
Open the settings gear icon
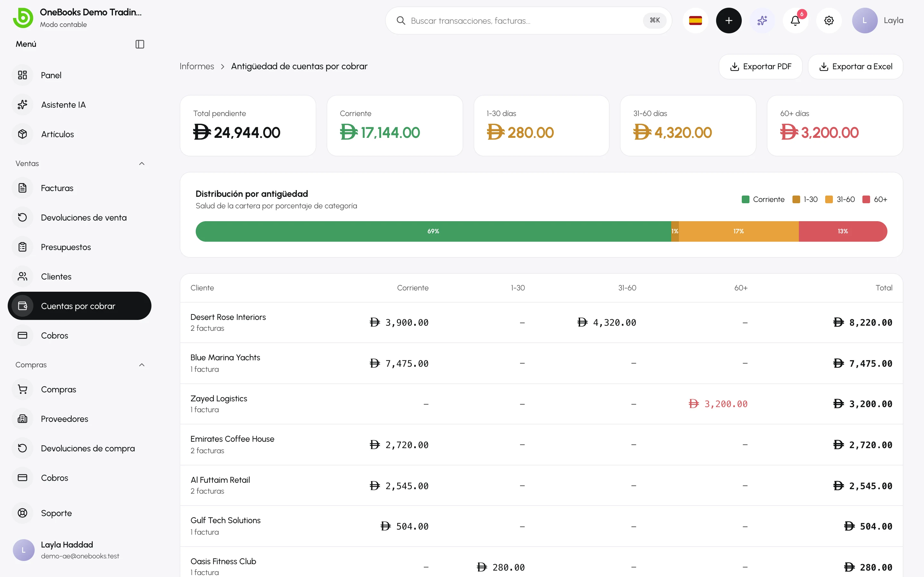(x=829, y=21)
